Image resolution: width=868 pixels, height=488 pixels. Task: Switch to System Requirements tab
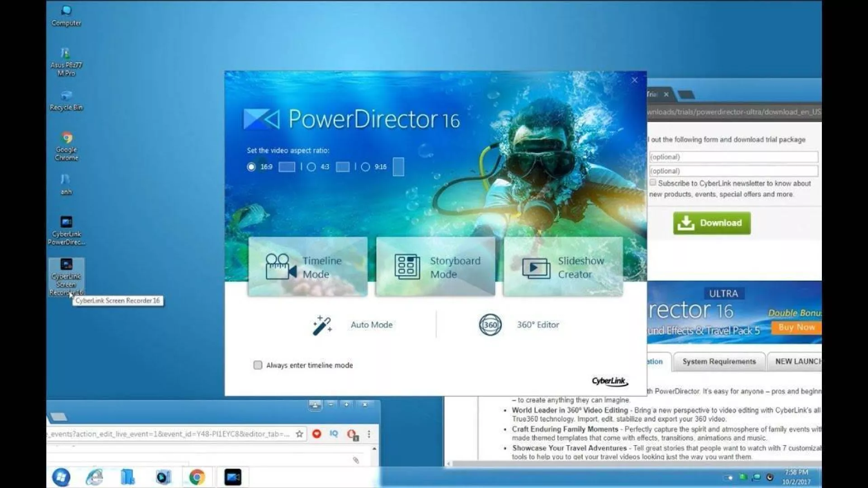tap(719, 361)
